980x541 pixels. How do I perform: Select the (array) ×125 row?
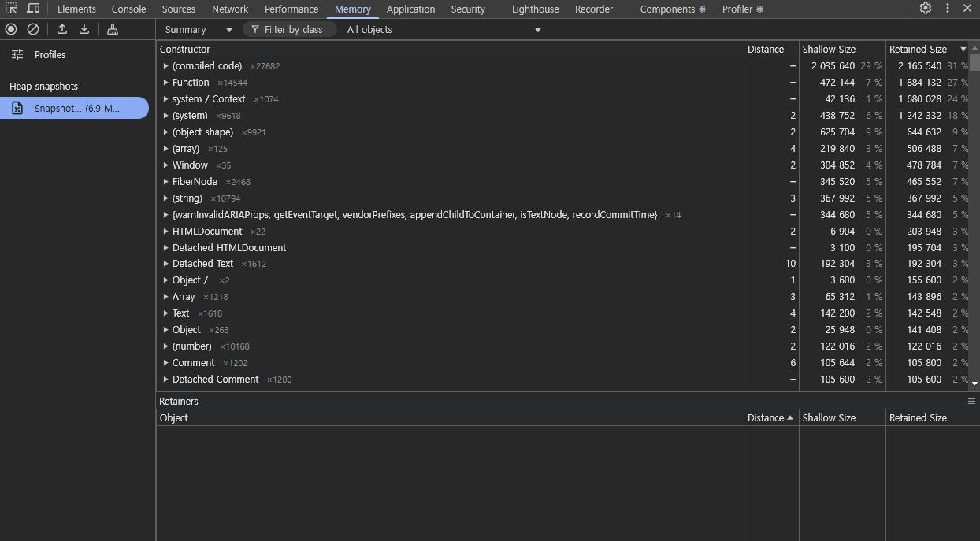[562, 149]
